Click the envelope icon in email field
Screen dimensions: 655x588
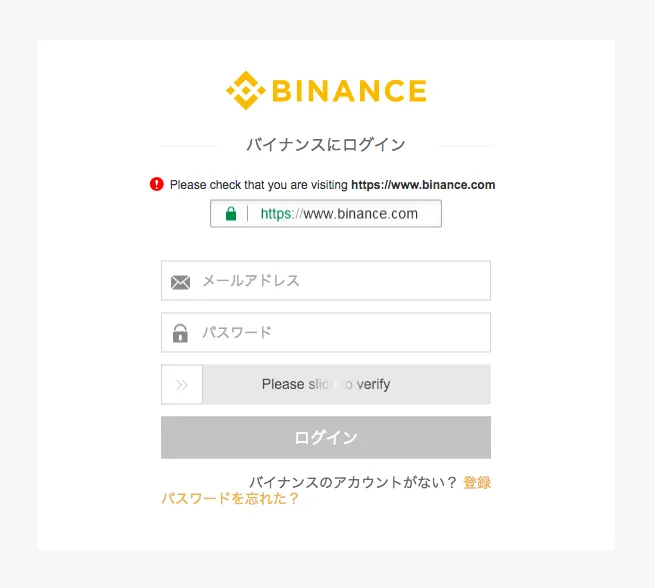[x=180, y=282]
